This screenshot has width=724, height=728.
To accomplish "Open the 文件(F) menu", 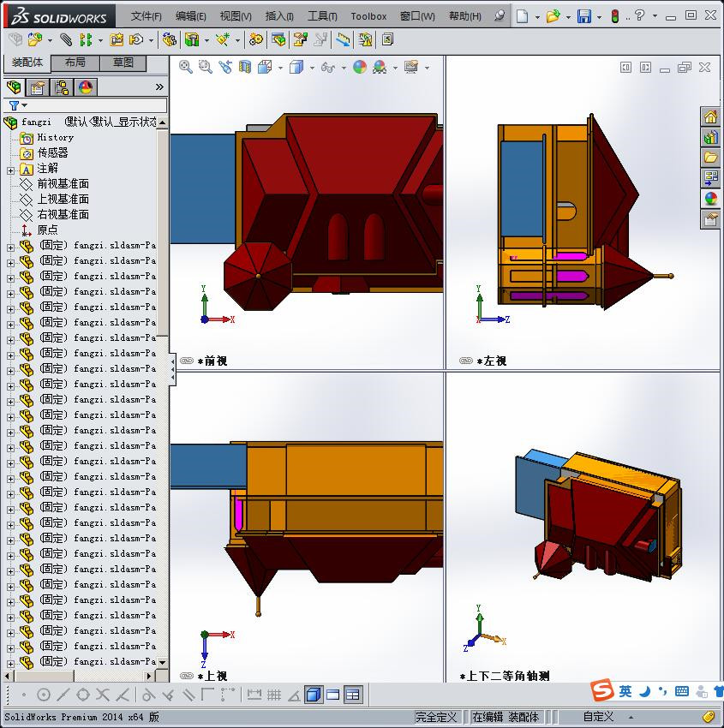I will click(x=146, y=16).
